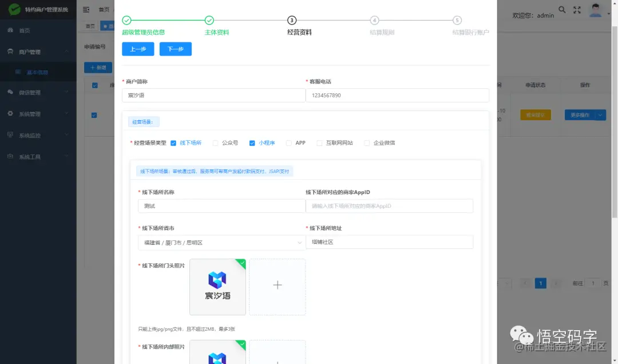Check the APP scene type
The image size is (618, 364).
click(x=289, y=143)
